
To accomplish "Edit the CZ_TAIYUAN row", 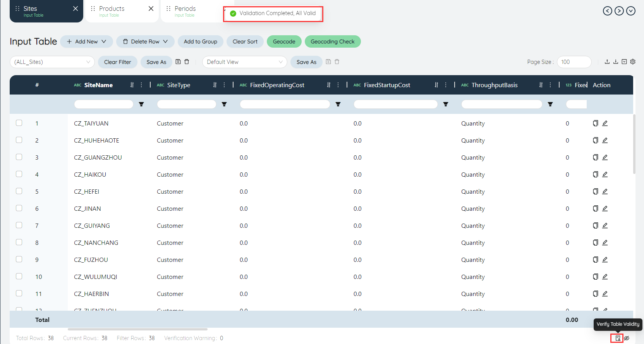I will [605, 123].
